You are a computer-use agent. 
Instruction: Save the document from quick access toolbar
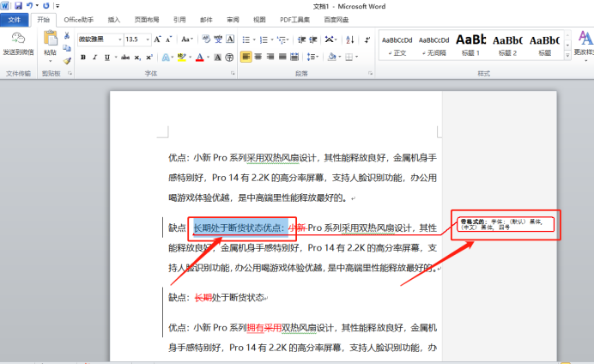(x=18, y=6)
